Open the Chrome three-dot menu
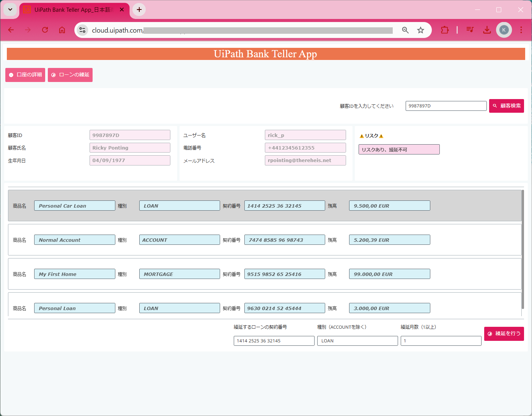The image size is (532, 416). pyautogui.click(x=521, y=30)
